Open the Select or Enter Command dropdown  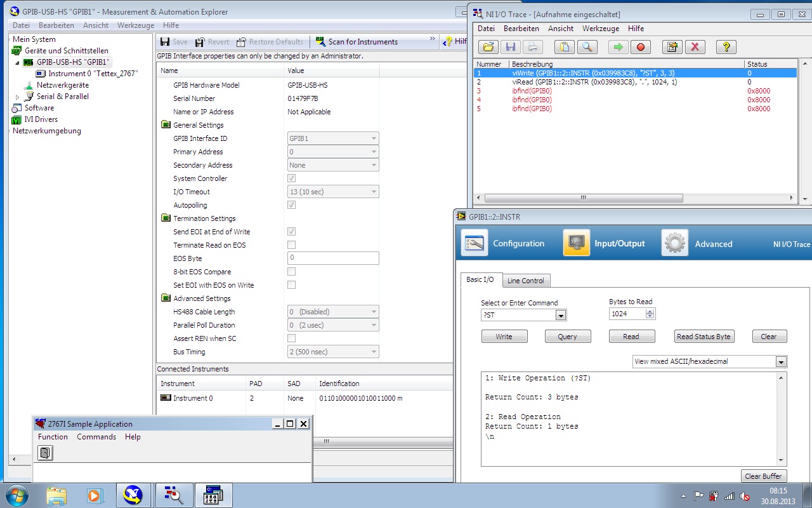coord(561,315)
